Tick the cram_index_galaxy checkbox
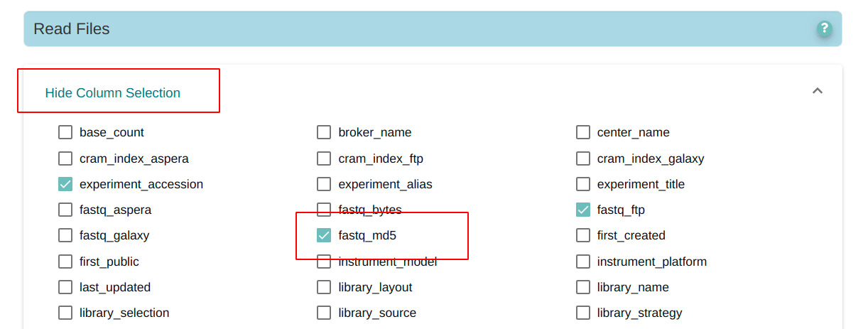Screen dimensions: 868x329 click(x=583, y=158)
